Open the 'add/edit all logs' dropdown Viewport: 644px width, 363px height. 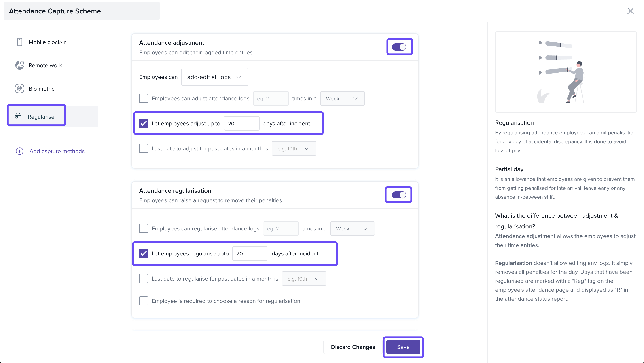pyautogui.click(x=214, y=77)
